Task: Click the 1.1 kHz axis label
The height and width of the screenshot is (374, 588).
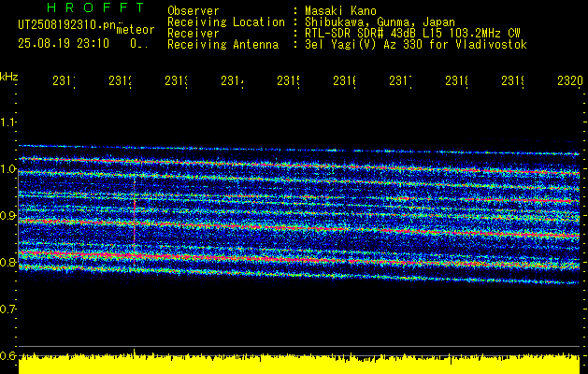Action: pos(8,122)
